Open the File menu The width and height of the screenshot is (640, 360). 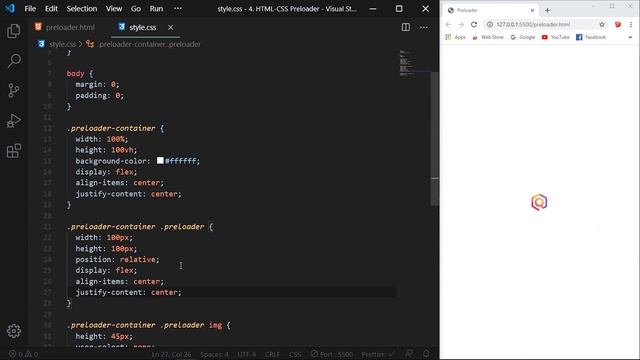30,9
